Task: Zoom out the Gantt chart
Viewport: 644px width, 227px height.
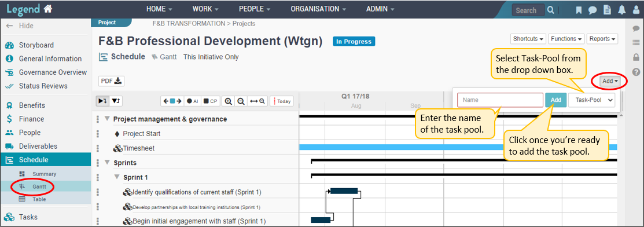Action: [x=241, y=101]
